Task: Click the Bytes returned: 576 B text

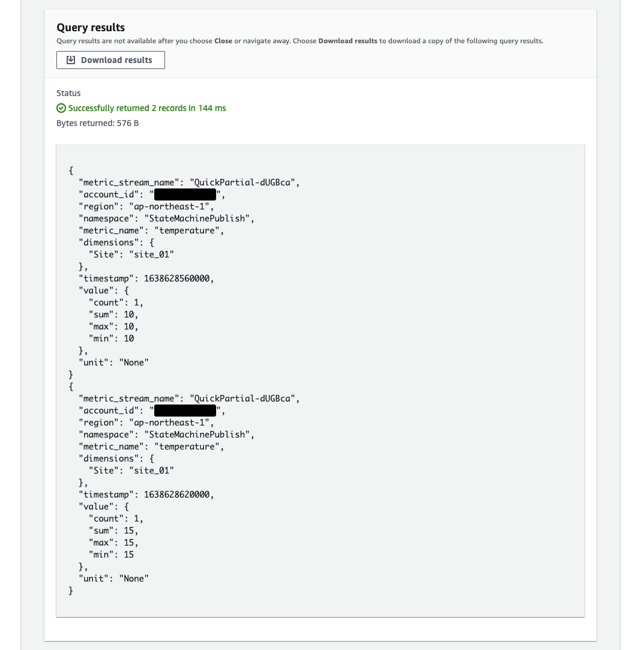Action: click(x=97, y=123)
